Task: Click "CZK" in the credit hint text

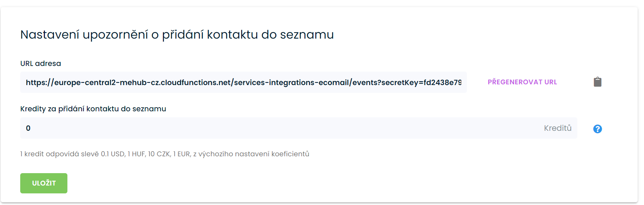Action: pyautogui.click(x=163, y=154)
